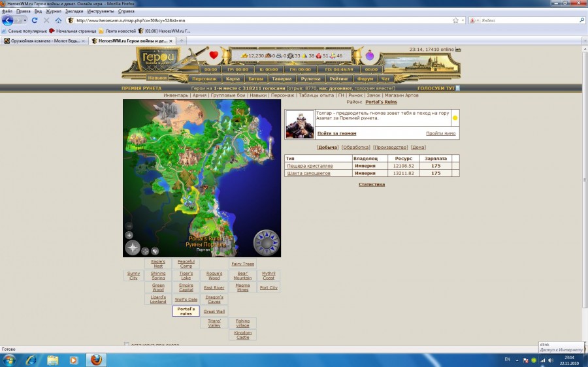
Task: Click the Пройти мимо link
Action: pos(440,133)
